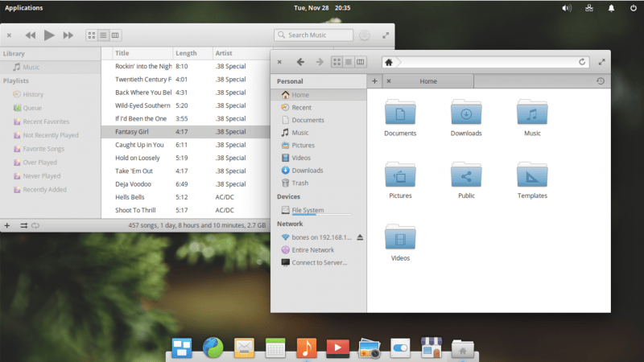The image size is (644, 362).
Task: Launch the Videos app from the dock
Action: pyautogui.click(x=337, y=348)
